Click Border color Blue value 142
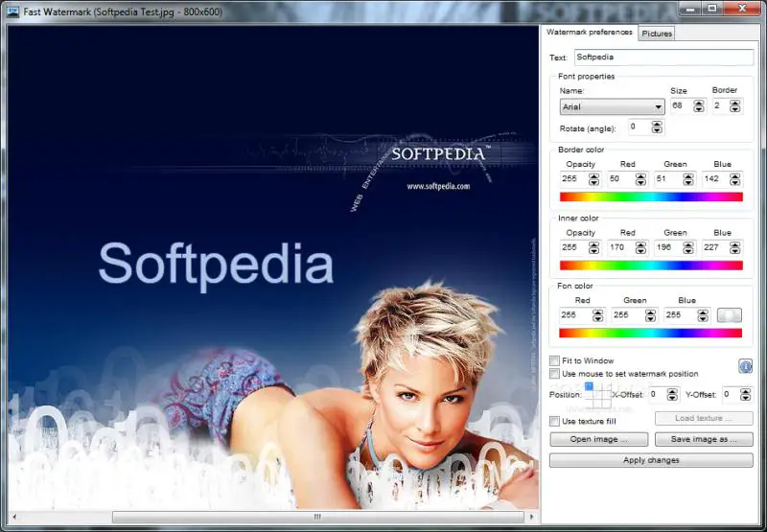This screenshot has width=767, height=532. 715,179
